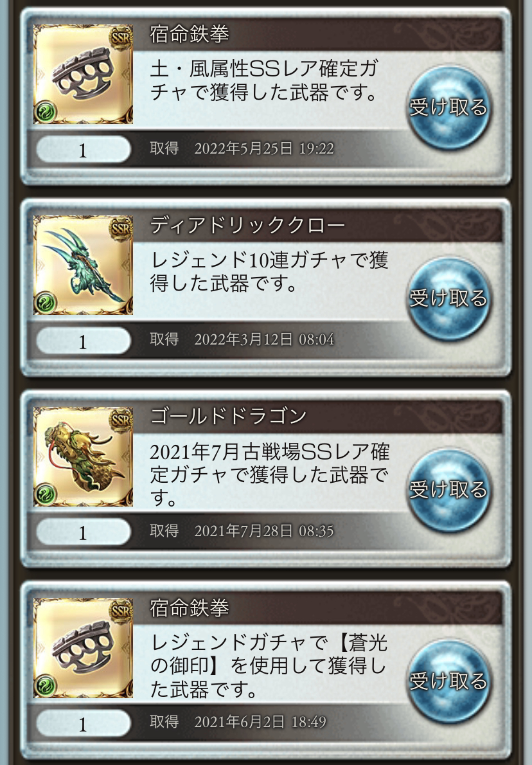
Task: Click quantity field of 2022年3月12日 item
Action: [84, 341]
